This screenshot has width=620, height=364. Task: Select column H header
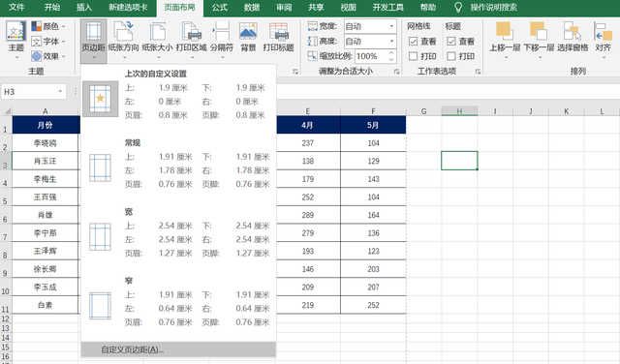click(x=459, y=111)
